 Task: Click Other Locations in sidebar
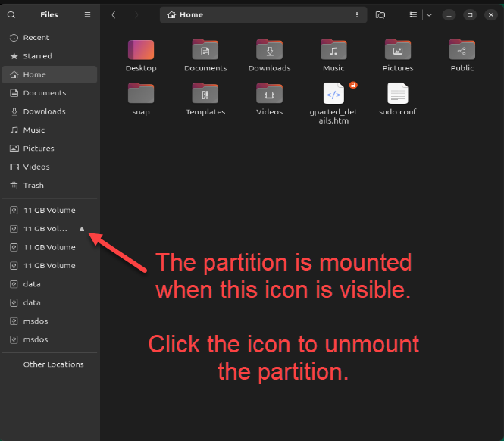coord(53,364)
